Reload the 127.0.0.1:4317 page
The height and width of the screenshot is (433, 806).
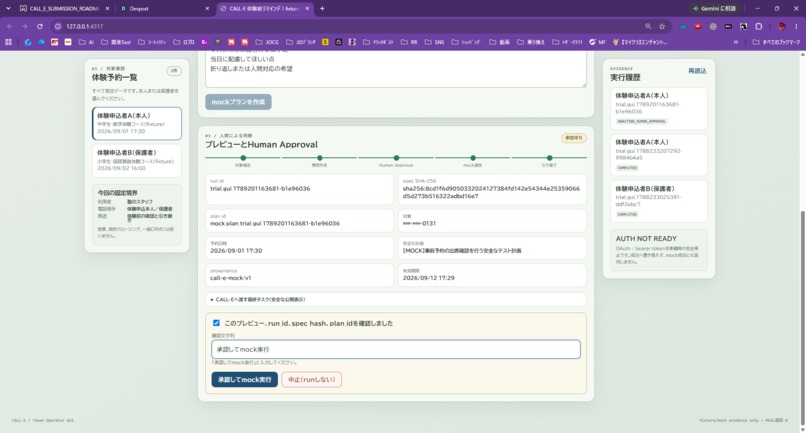[40, 26]
